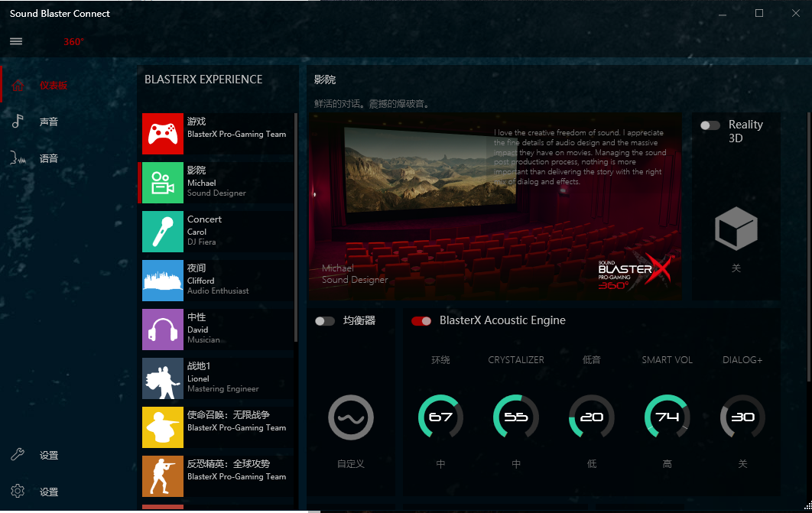
Task: Click the main panel right scrollbar
Action: (809, 248)
